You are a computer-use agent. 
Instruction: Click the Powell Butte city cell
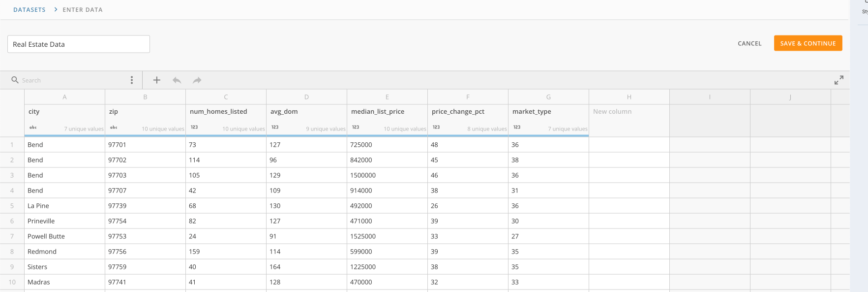click(64, 236)
